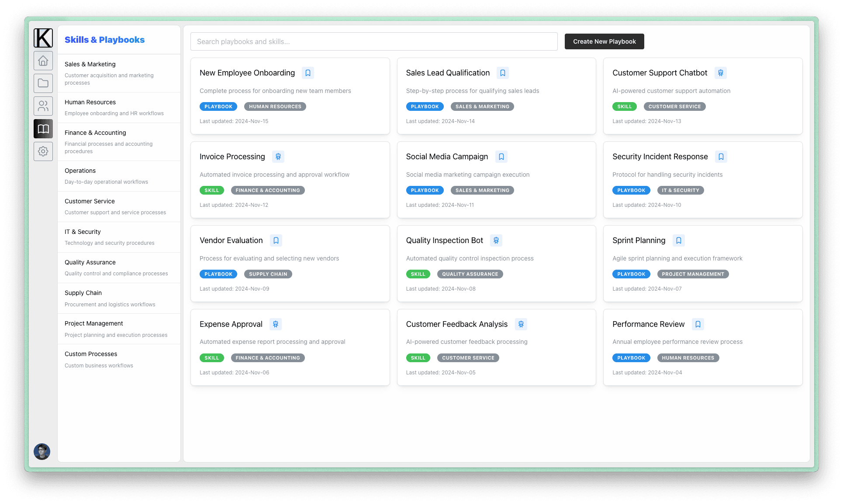843x504 pixels.
Task: Click the Create New Playbook button
Action: 604,41
